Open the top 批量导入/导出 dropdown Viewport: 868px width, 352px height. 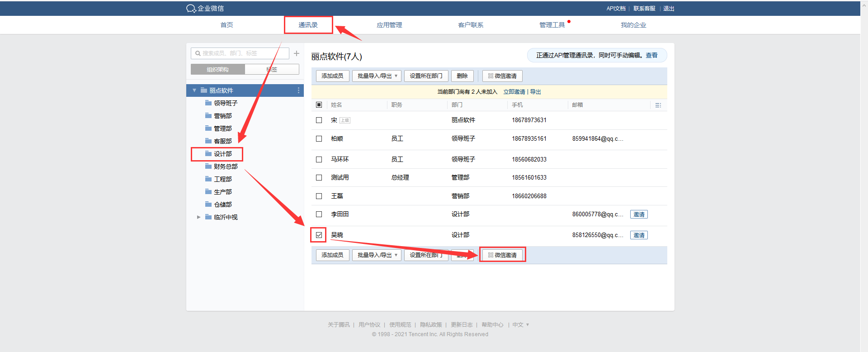click(377, 76)
